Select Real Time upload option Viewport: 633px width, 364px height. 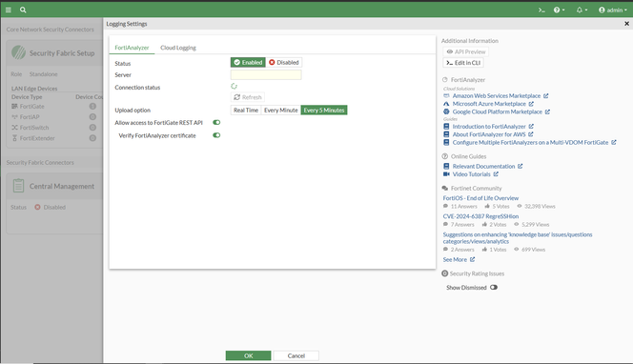245,111
